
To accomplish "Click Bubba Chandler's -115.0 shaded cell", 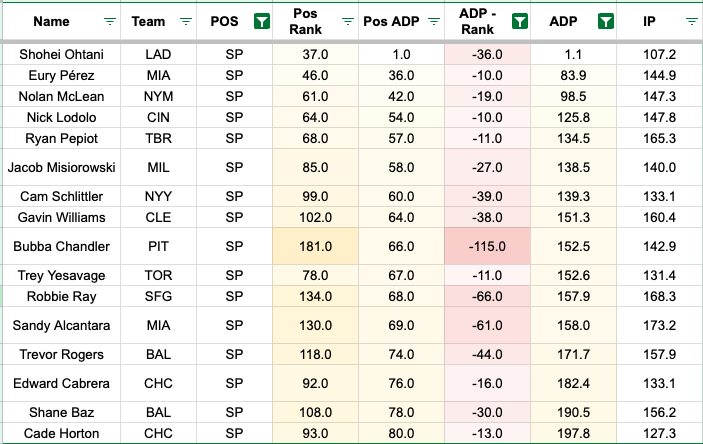I will coord(486,246).
